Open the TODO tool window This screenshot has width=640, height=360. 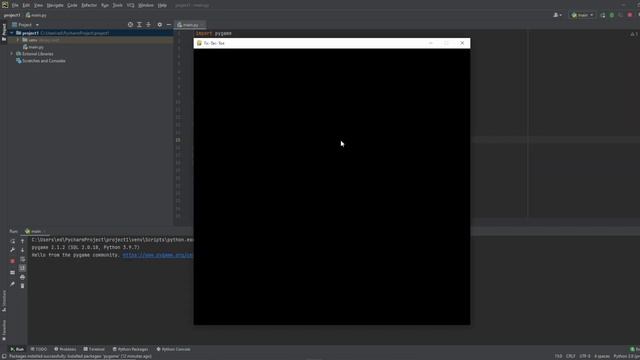point(39,349)
